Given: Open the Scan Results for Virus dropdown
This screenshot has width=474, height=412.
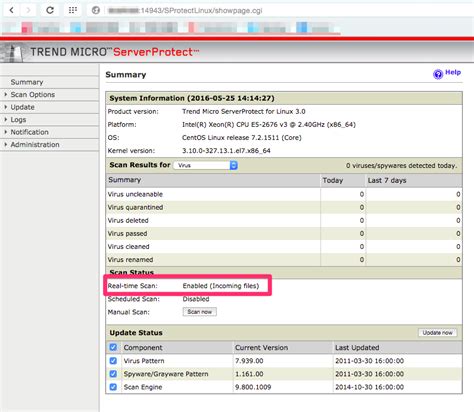Looking at the screenshot, I should pos(205,165).
